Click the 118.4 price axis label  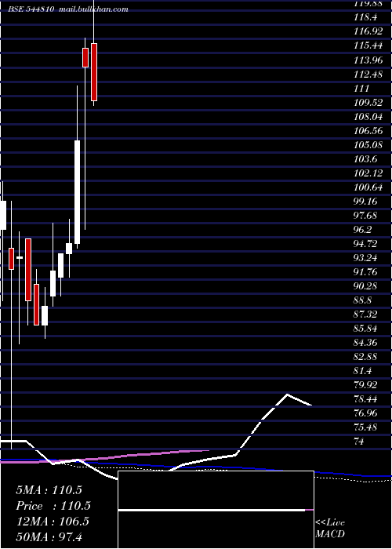[365, 17]
